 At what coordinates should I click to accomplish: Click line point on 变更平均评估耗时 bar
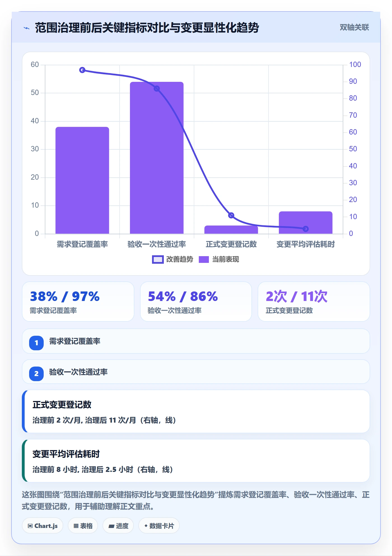306,229
